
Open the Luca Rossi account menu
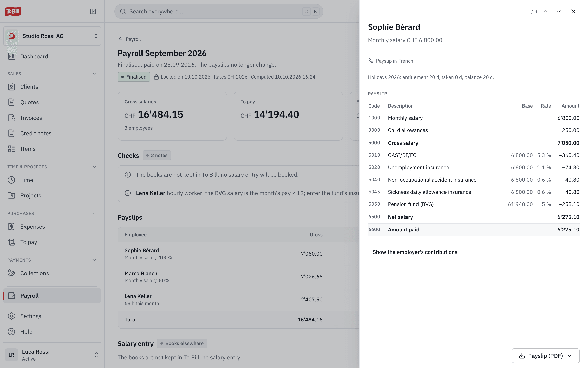[52, 355]
